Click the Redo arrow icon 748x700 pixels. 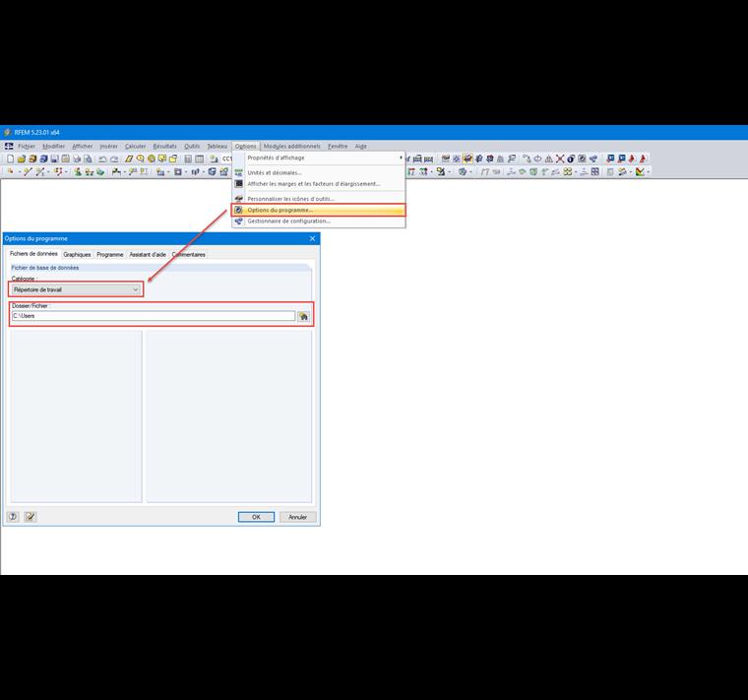[x=114, y=159]
